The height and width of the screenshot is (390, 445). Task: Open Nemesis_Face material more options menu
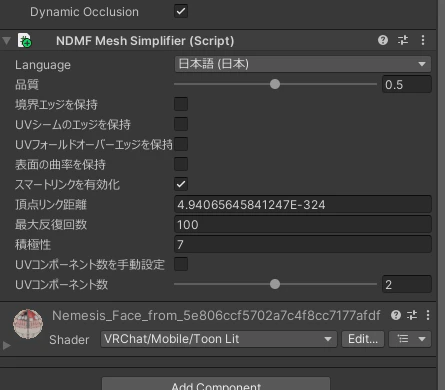tap(428, 315)
